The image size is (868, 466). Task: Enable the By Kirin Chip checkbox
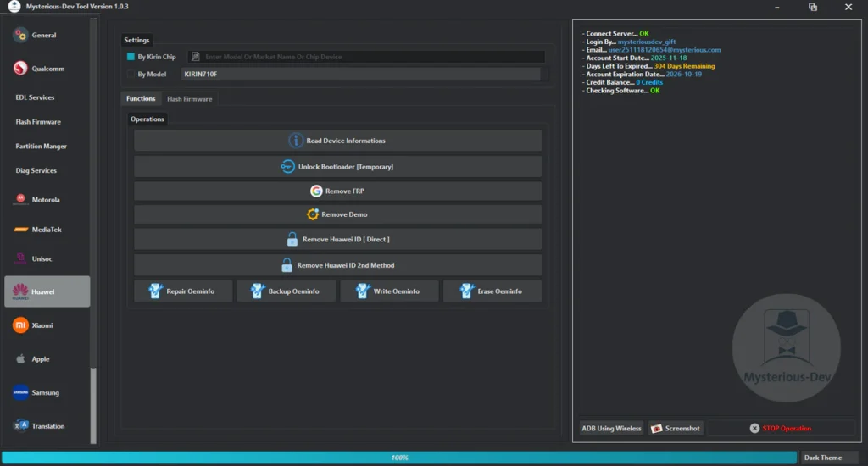pyautogui.click(x=131, y=57)
